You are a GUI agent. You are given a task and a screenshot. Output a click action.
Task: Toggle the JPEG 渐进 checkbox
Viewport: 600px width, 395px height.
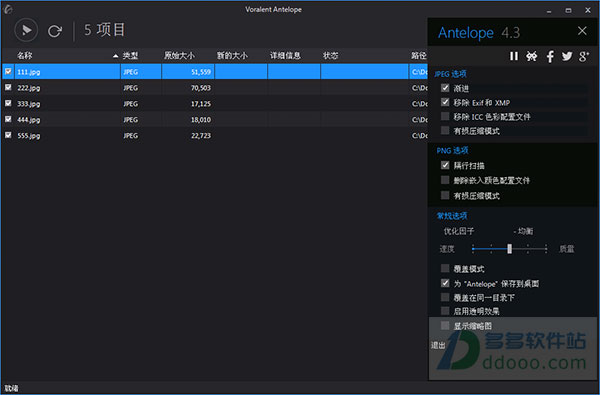pos(445,88)
